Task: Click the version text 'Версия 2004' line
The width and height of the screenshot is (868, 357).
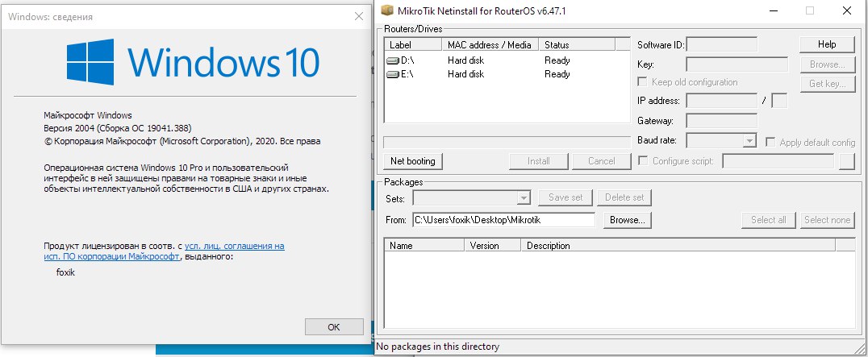Action: 118,128
